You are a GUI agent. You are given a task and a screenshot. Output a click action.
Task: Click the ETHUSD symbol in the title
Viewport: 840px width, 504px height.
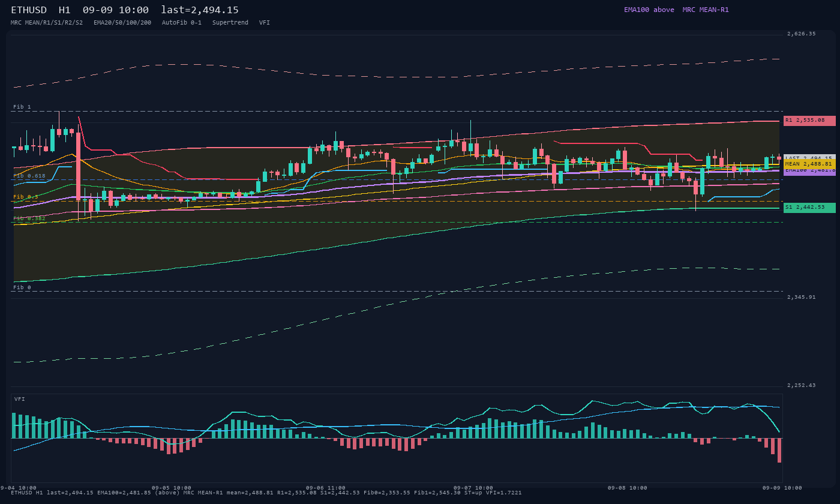pyautogui.click(x=29, y=10)
